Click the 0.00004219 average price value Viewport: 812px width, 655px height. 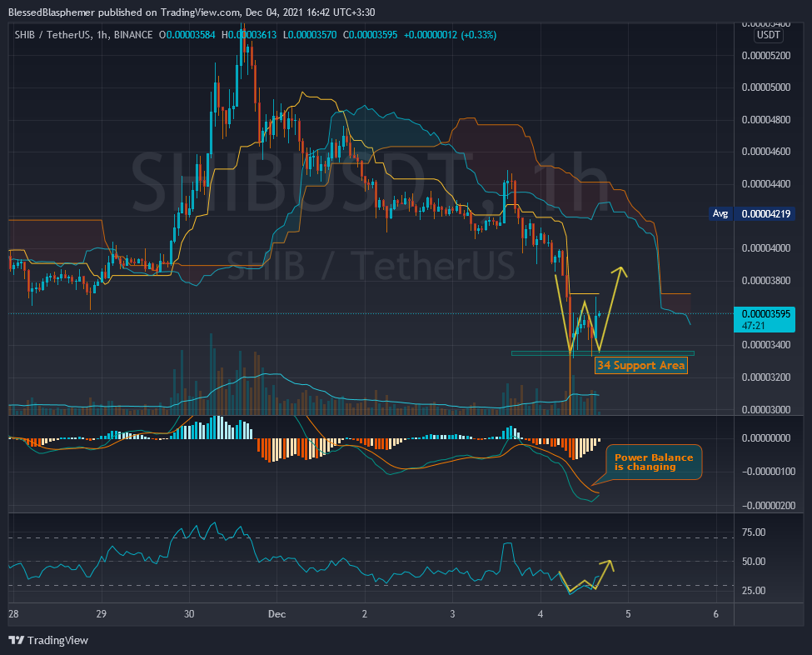(x=766, y=213)
